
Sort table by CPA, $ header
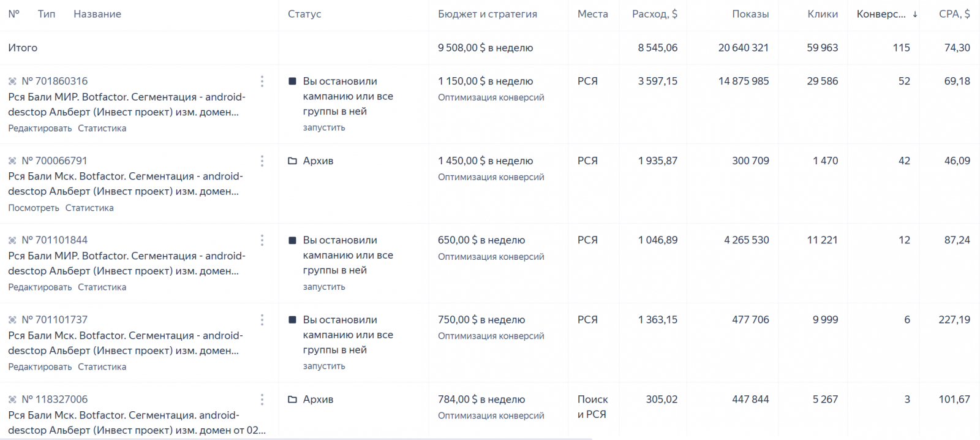(x=954, y=14)
